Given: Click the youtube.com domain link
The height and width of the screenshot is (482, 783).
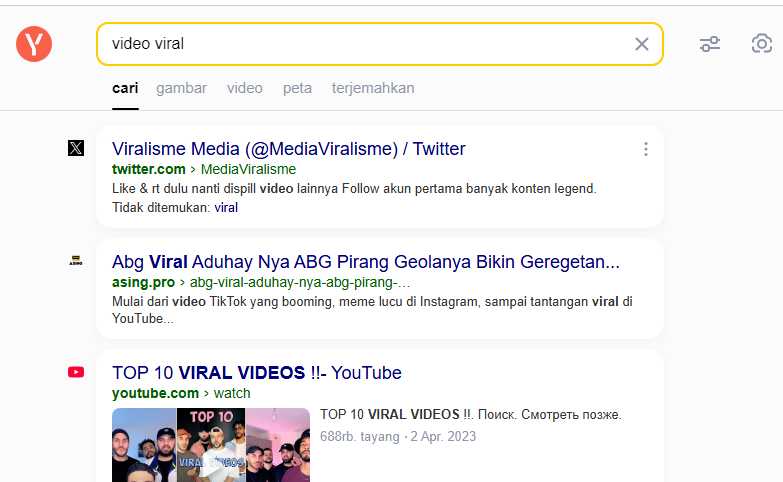Looking at the screenshot, I should point(155,393).
